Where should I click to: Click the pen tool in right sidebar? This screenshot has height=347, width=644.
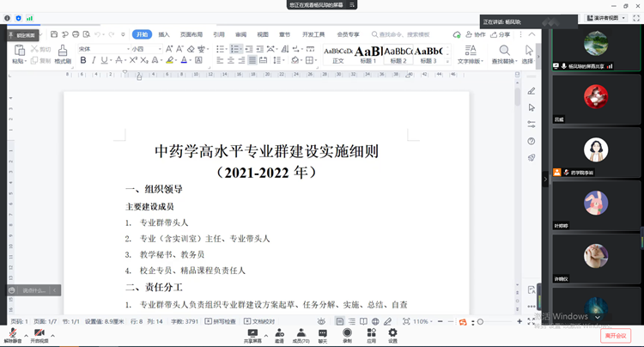(532, 91)
